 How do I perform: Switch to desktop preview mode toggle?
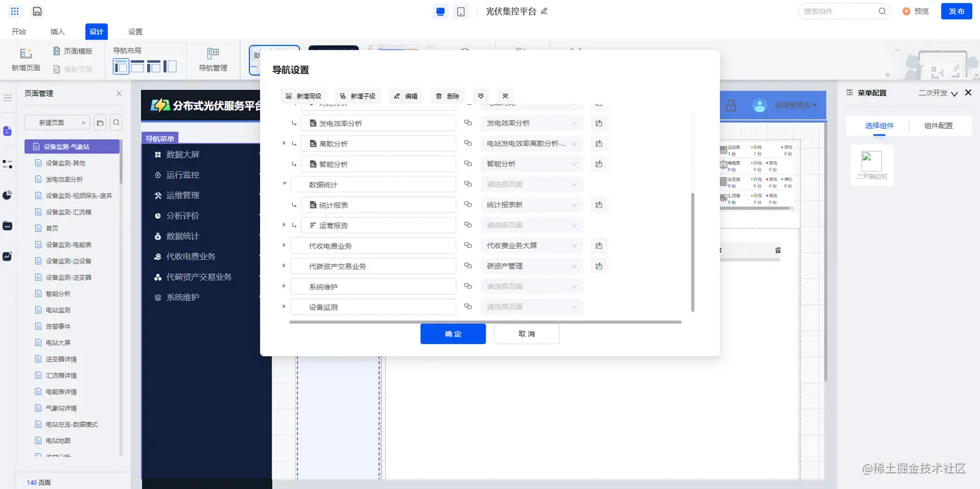tap(440, 11)
